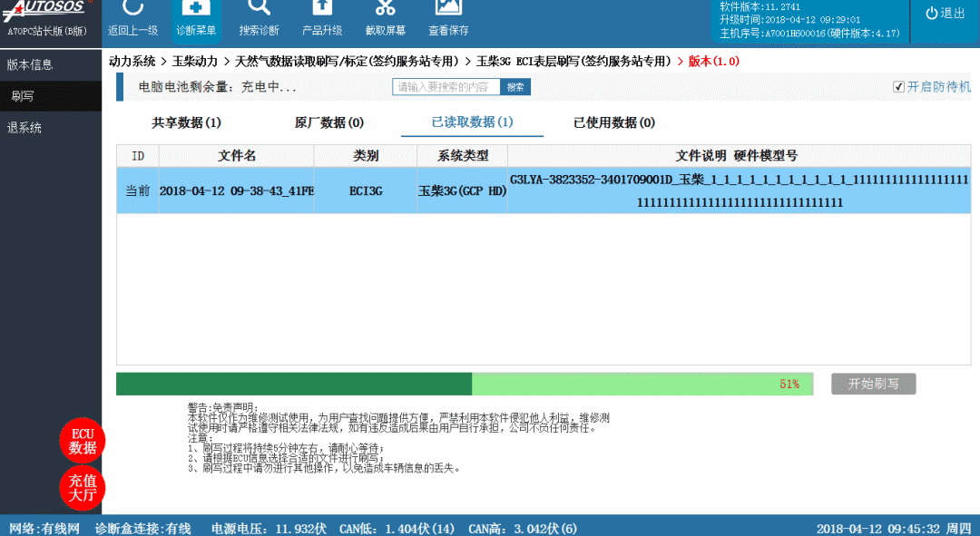980x536 pixels.
Task: Open the red 充值大厅 round button
Action: 83,488
